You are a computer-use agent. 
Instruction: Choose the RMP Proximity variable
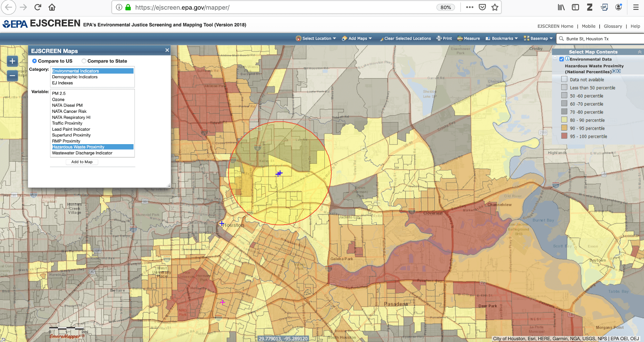(x=93, y=141)
